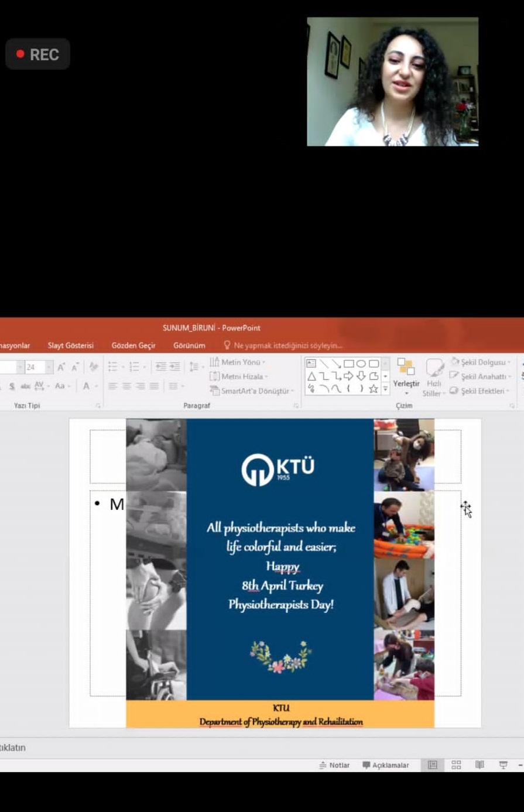
Task: Toggle the Notlar notes pane
Action: tap(334, 765)
